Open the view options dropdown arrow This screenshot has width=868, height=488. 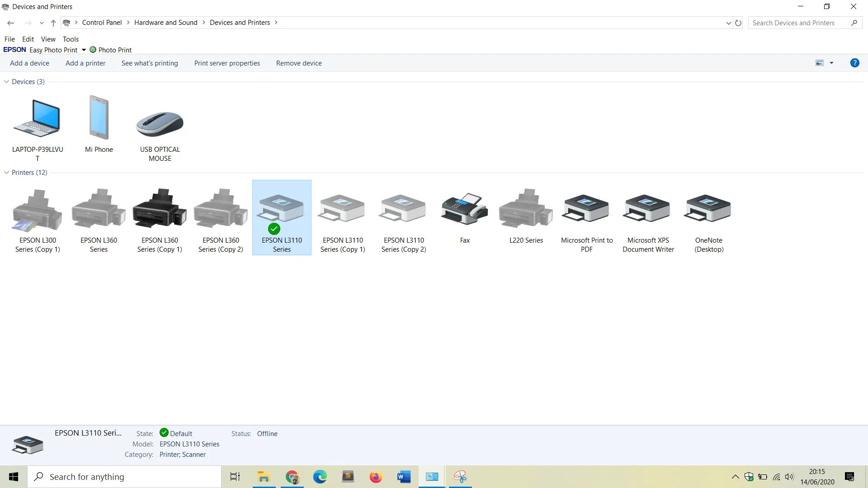click(831, 63)
